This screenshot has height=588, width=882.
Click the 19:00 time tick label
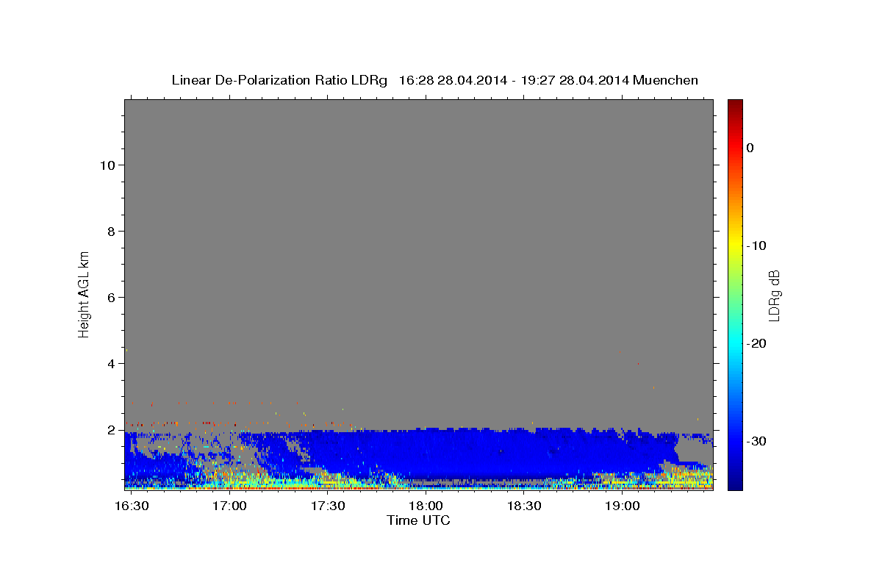point(622,506)
